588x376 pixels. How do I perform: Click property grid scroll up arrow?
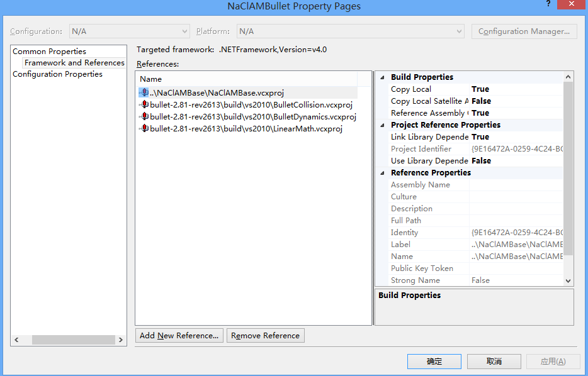[x=568, y=77]
